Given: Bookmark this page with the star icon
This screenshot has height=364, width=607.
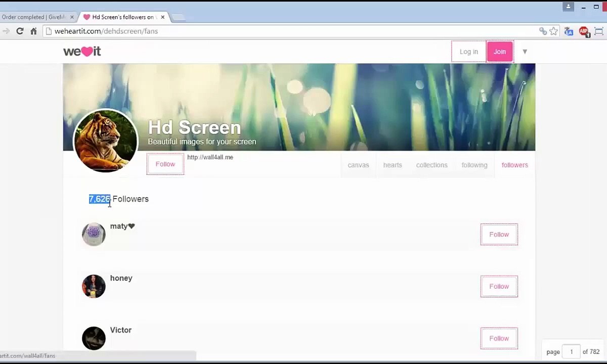Looking at the screenshot, I should pos(554,31).
